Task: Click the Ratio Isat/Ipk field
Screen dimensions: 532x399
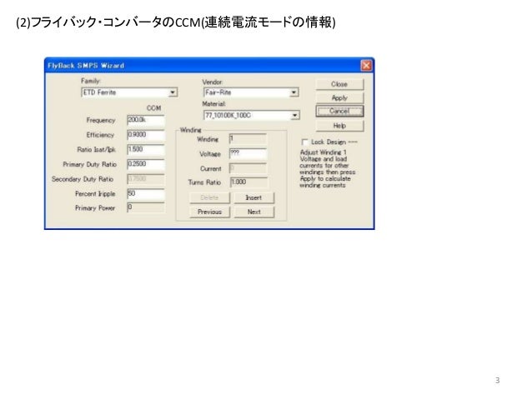Action: pyautogui.click(x=146, y=149)
